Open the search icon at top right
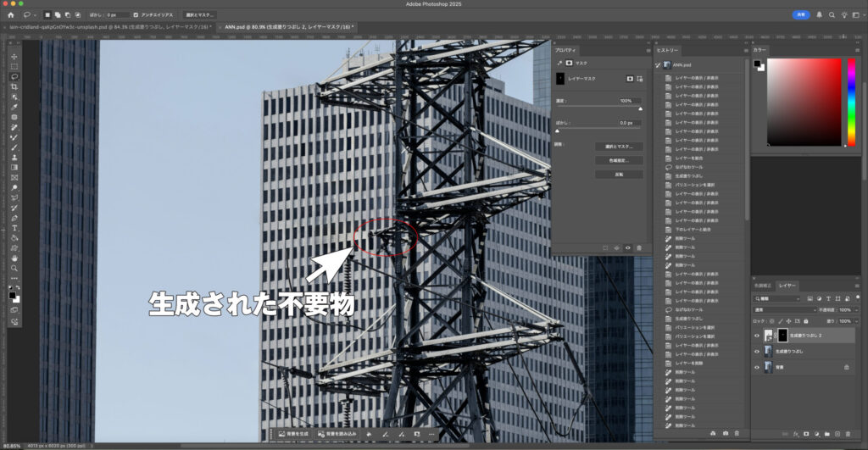Image resolution: width=868 pixels, height=450 pixels. (x=832, y=15)
